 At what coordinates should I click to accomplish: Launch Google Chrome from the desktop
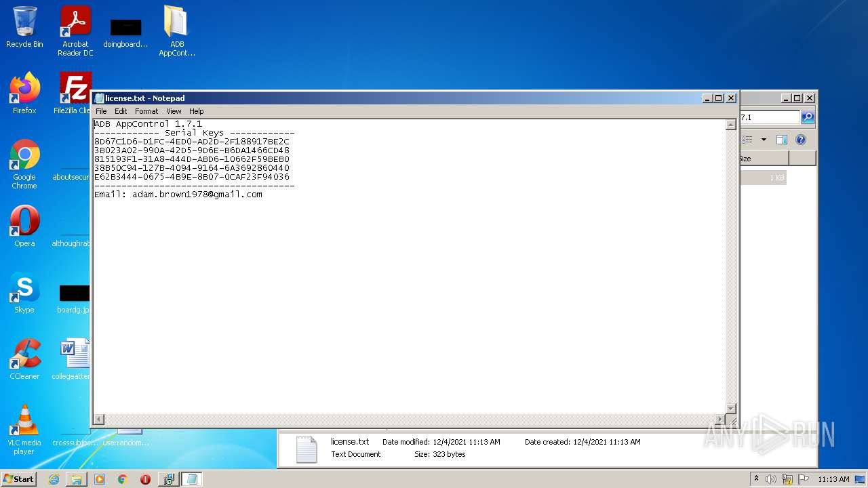(x=24, y=164)
